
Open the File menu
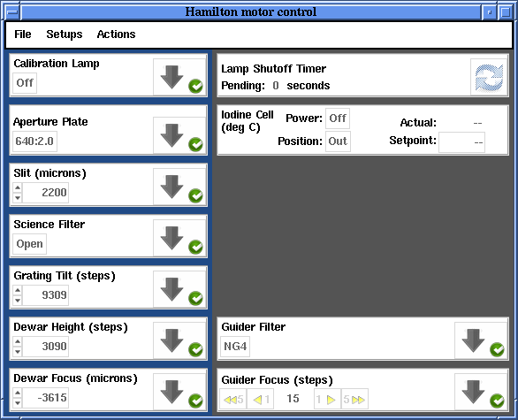pyautogui.click(x=22, y=34)
